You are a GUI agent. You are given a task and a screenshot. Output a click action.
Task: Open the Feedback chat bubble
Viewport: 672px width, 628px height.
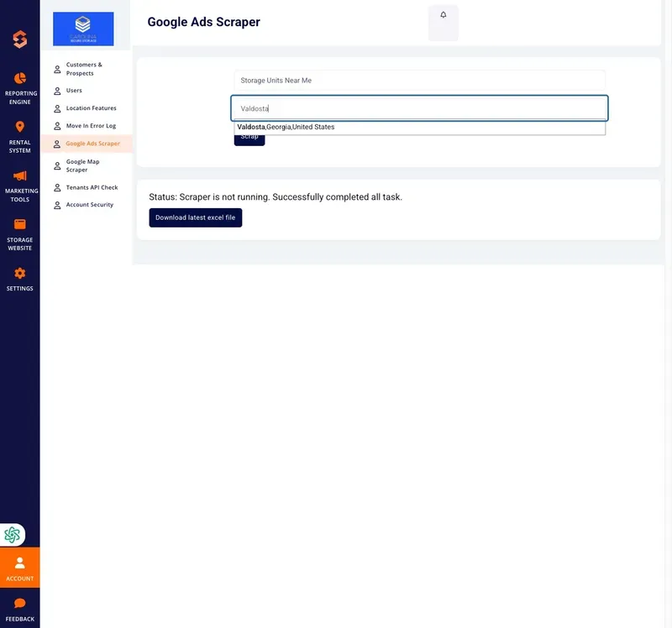[19, 603]
